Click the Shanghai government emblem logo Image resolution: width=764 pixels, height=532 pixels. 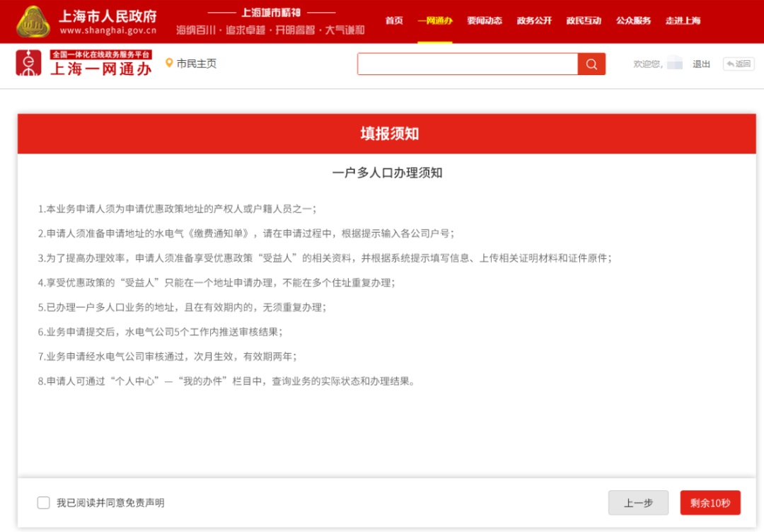click(x=33, y=21)
